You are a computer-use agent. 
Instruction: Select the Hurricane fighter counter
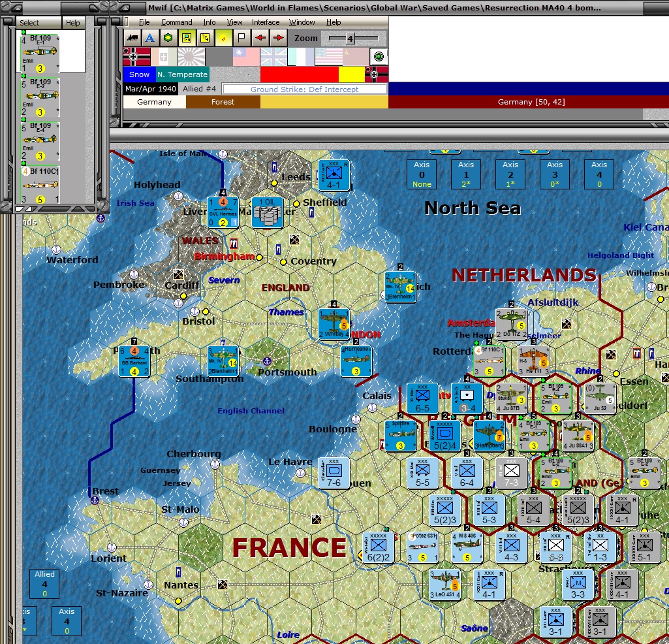pos(356,361)
